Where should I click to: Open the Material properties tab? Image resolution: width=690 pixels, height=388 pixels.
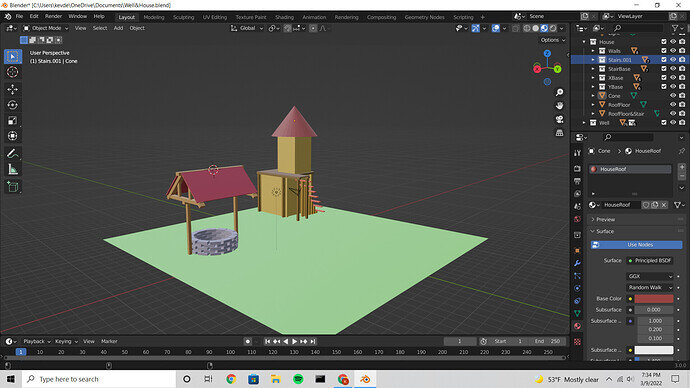pos(577,326)
